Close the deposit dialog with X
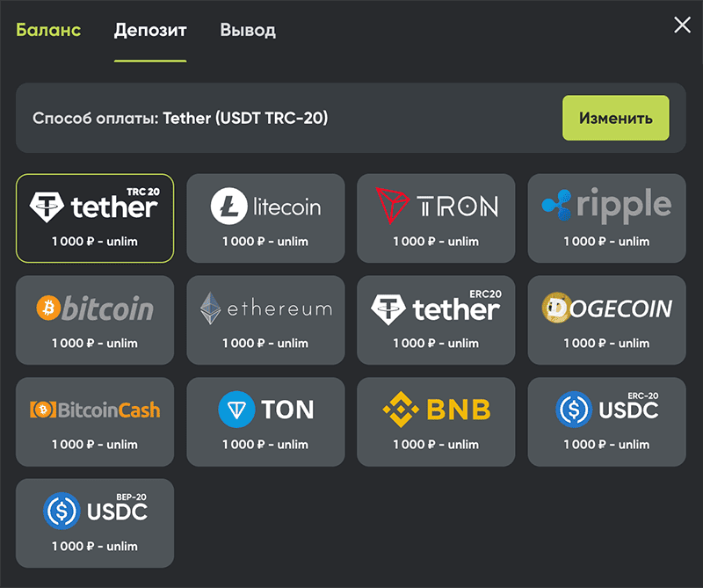The height and width of the screenshot is (588, 703). pyautogui.click(x=682, y=25)
